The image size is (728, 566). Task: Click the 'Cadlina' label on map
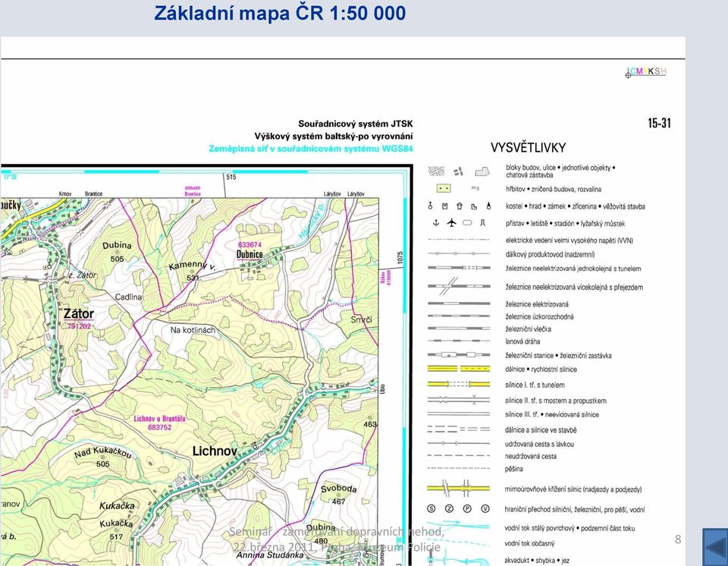129,297
